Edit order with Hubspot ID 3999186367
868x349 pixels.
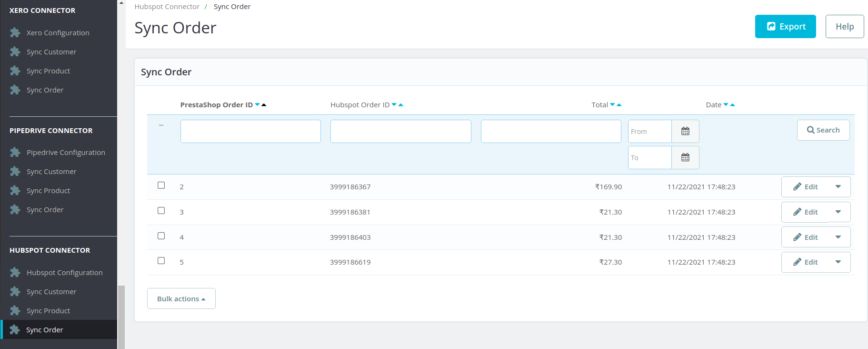coord(805,187)
